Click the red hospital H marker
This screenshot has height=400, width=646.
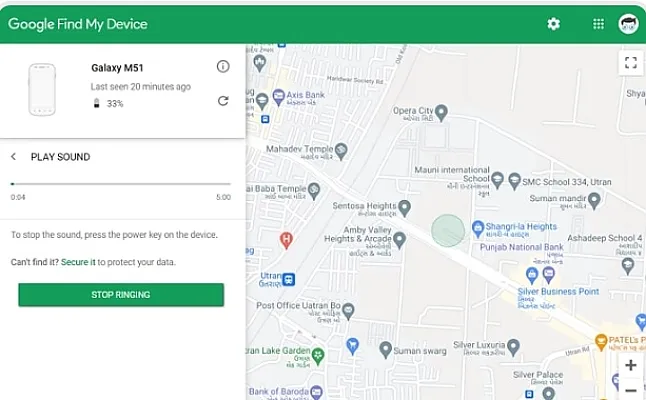click(x=286, y=240)
